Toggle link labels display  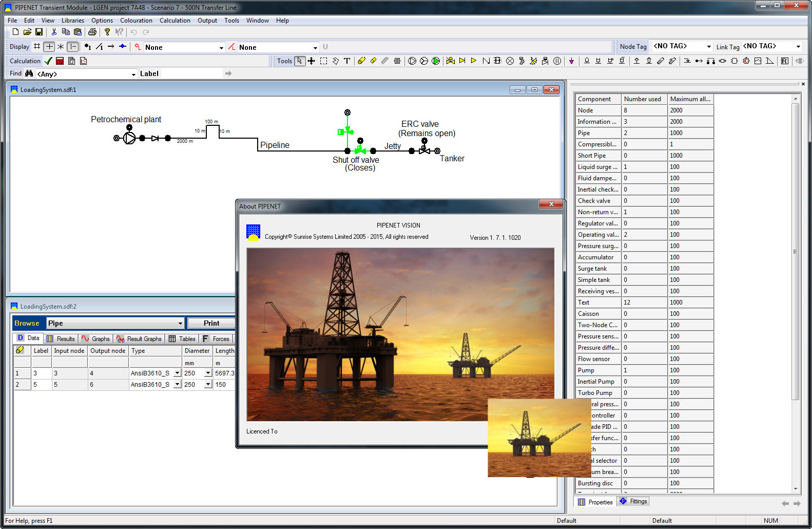[100, 46]
